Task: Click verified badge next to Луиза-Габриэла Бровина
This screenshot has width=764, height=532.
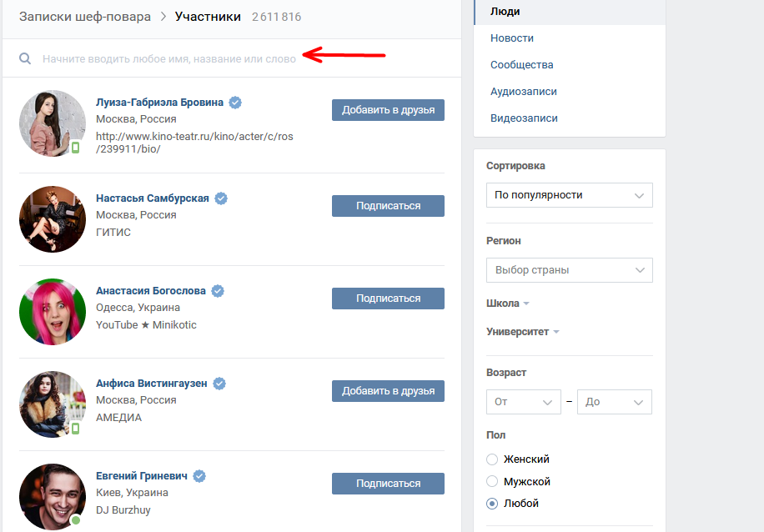Action: 235,103
